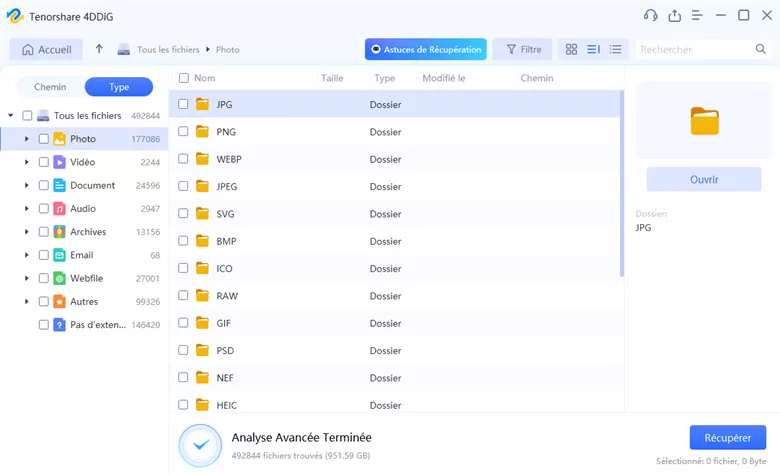Switch to grid thumbnail view
The image size is (780, 475).
pos(571,49)
